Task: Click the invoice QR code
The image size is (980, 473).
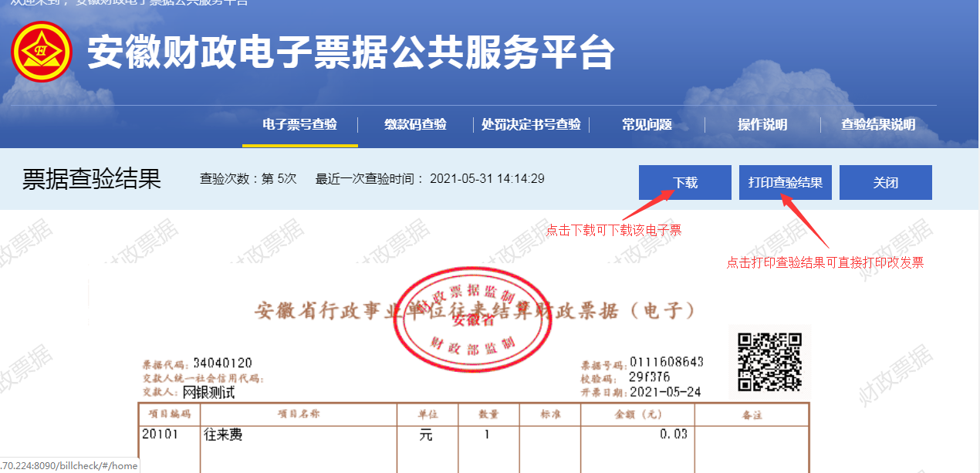Action: [769, 362]
